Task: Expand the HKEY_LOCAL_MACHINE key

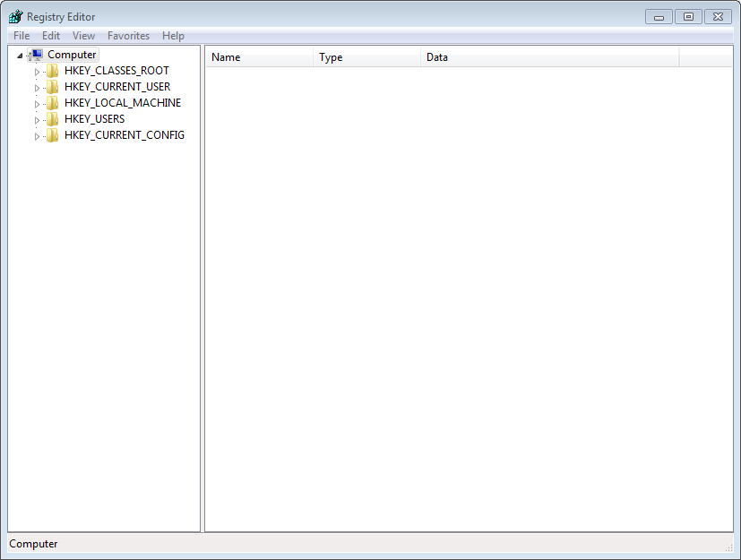Action: tap(37, 104)
